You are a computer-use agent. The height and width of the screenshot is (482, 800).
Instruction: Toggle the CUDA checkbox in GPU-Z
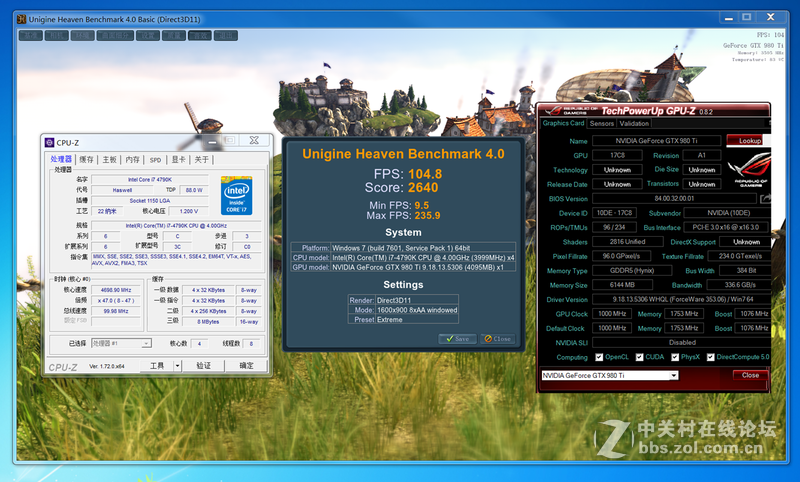pyautogui.click(x=639, y=357)
